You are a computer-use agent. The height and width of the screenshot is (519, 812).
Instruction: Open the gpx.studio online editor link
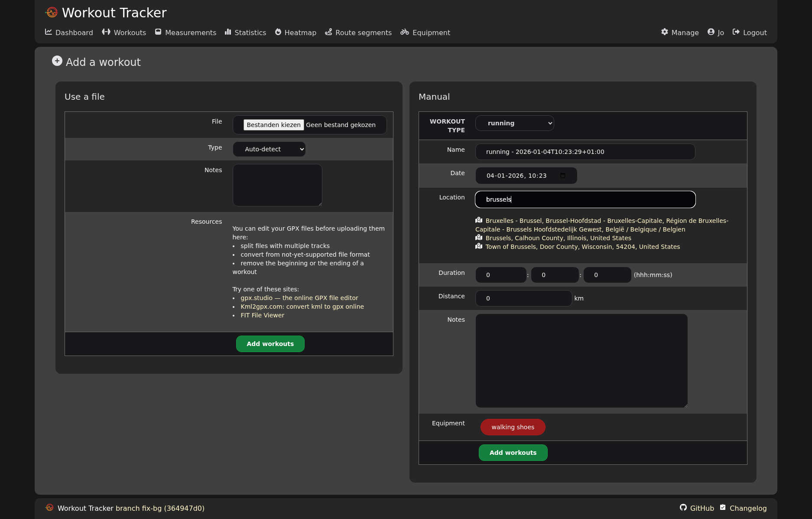[299, 298]
